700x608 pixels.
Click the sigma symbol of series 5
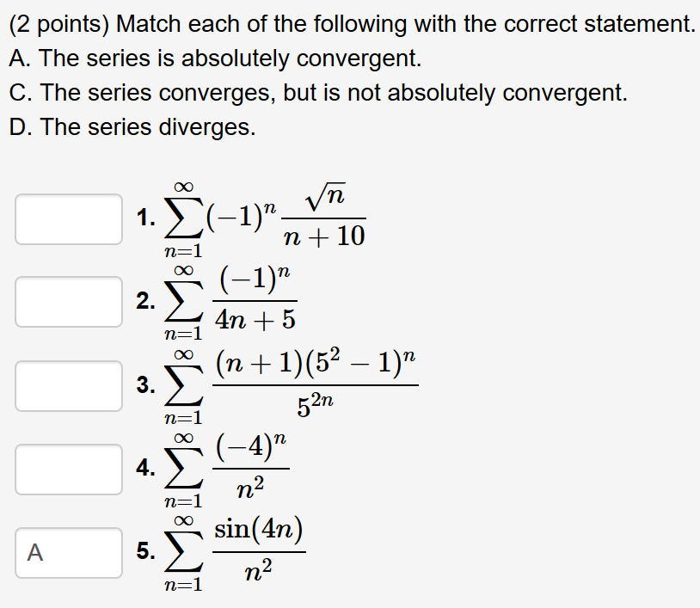tap(184, 552)
